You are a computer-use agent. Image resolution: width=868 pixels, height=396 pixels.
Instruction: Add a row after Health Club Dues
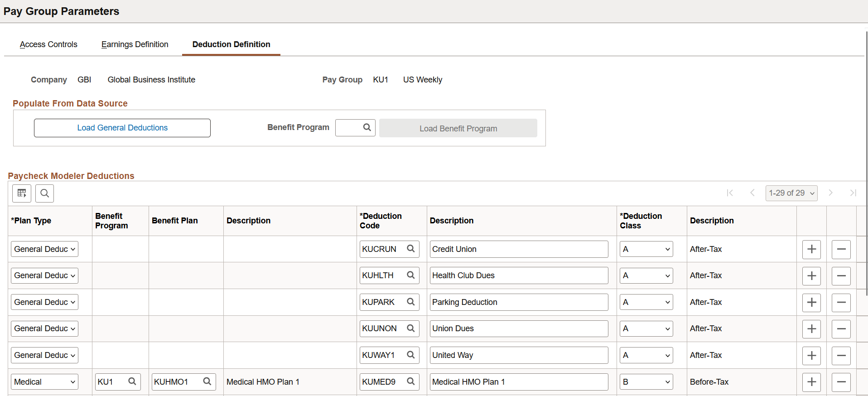811,275
